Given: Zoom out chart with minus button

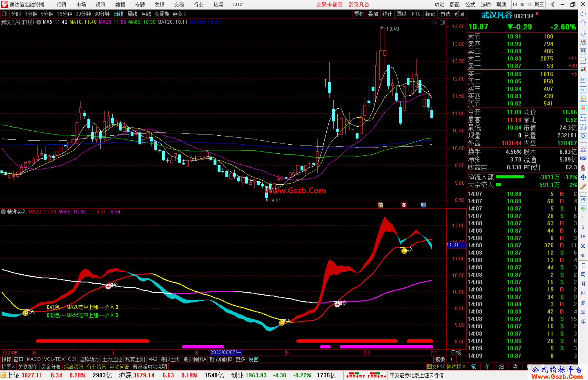Looking at the screenshot, I should (461, 359).
